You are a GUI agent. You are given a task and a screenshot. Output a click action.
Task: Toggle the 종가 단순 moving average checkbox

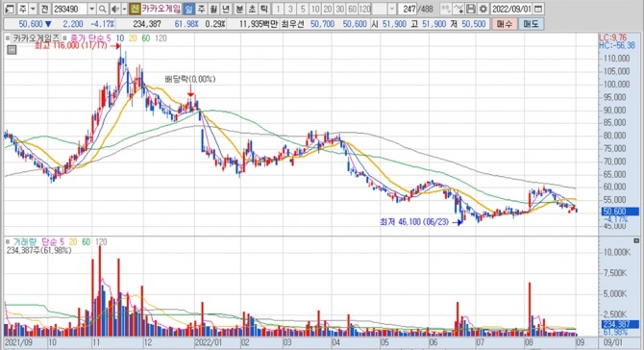[x=65, y=38]
